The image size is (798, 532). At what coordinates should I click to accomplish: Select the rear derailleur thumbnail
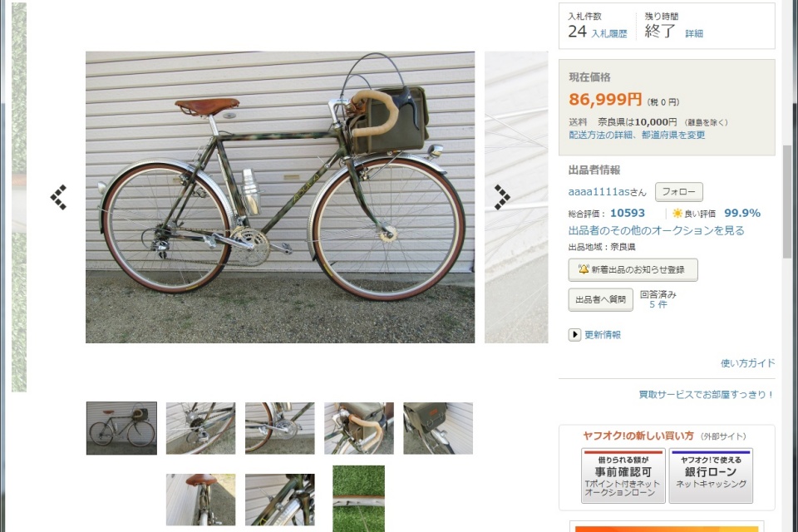pyautogui.click(x=200, y=428)
